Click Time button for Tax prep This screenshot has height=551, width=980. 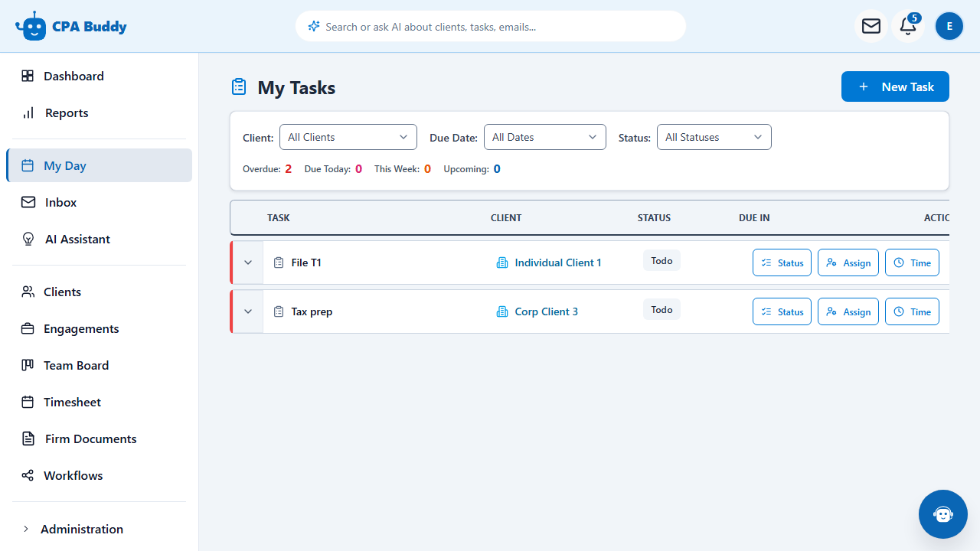912,311
